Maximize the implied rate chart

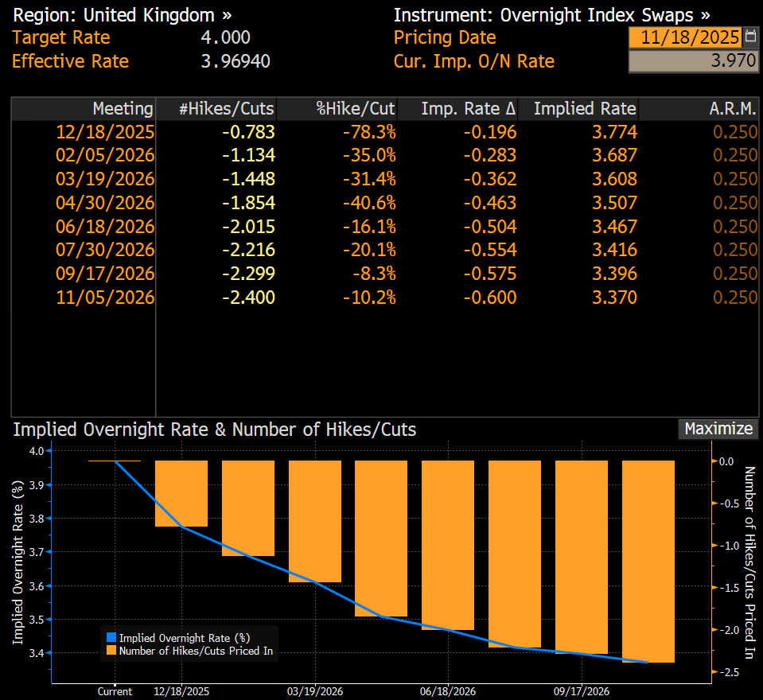coord(718,429)
